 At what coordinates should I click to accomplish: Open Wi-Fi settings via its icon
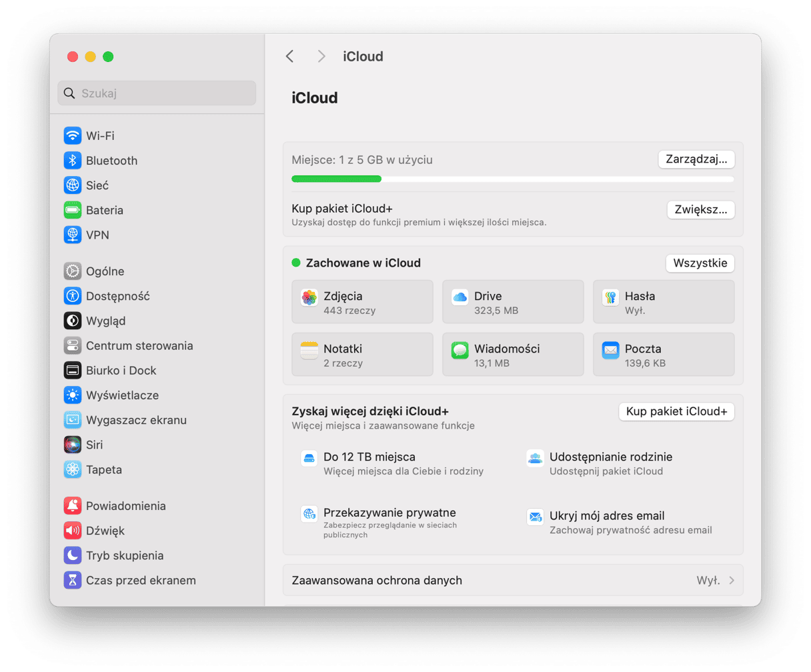73,135
